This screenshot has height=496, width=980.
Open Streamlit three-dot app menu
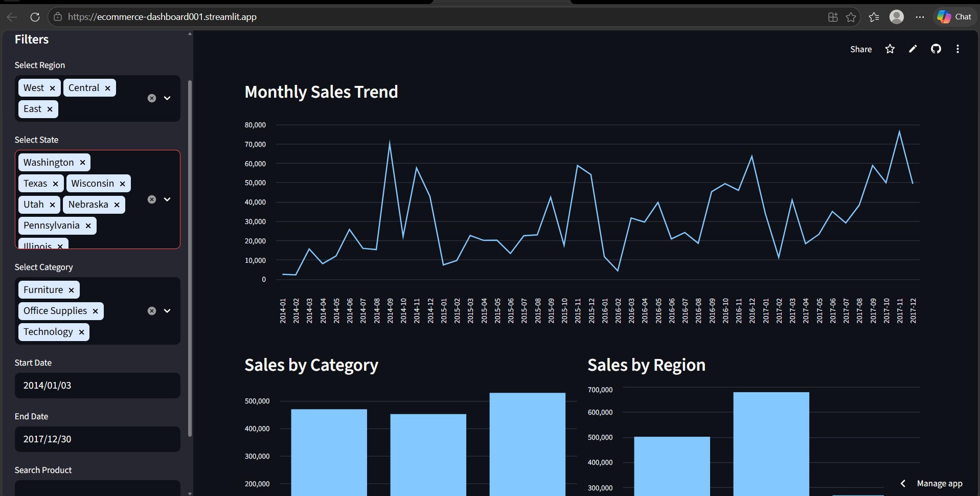(958, 49)
